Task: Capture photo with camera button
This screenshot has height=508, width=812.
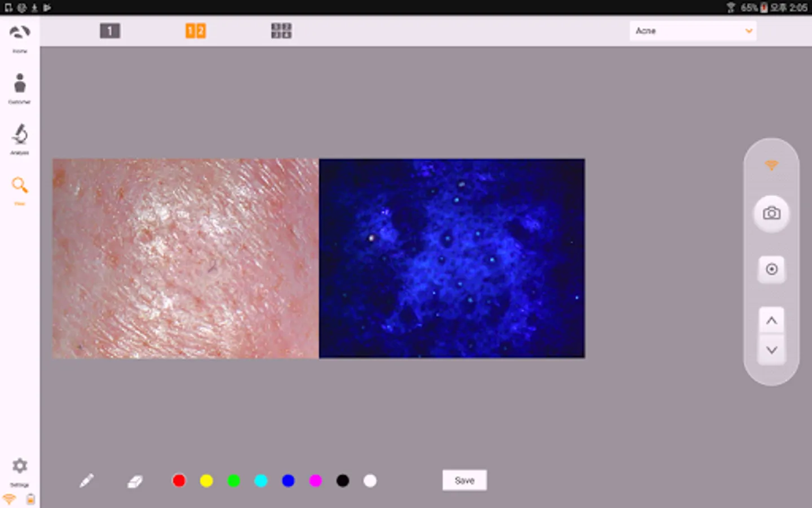Action: click(x=771, y=213)
